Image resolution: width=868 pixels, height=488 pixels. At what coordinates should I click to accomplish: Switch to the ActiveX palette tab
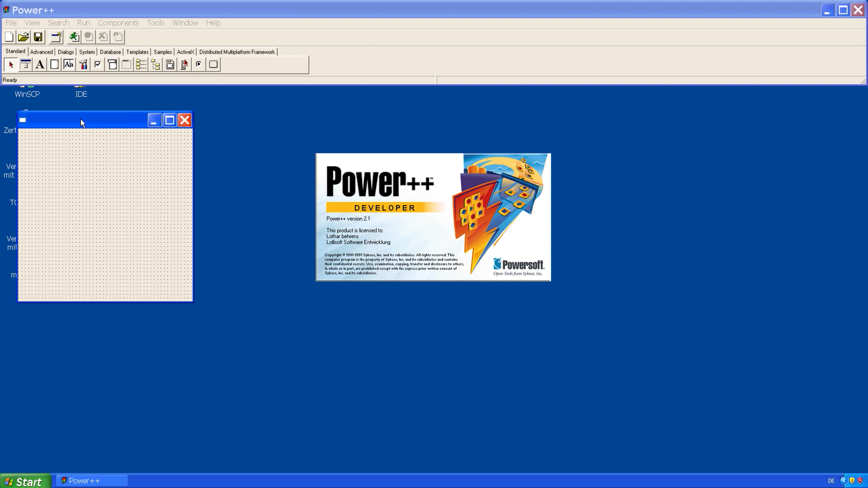click(x=185, y=52)
